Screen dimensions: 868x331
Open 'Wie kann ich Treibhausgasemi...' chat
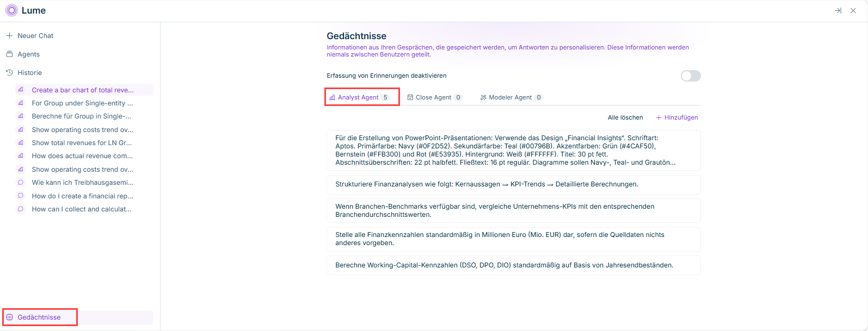click(x=84, y=183)
